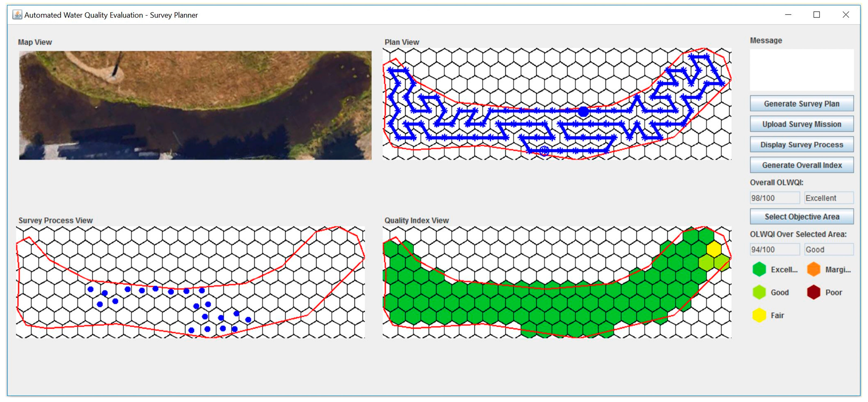Click the Java app icon in title bar

click(x=17, y=15)
